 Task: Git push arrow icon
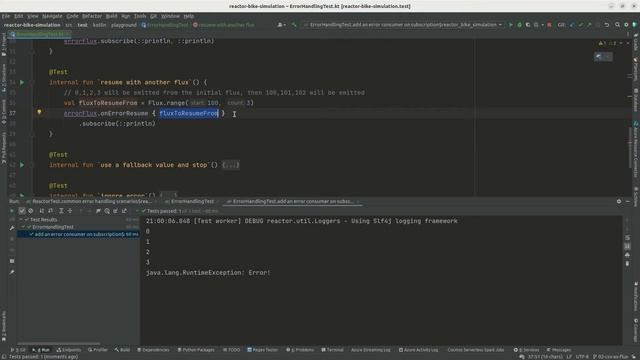(589, 25)
